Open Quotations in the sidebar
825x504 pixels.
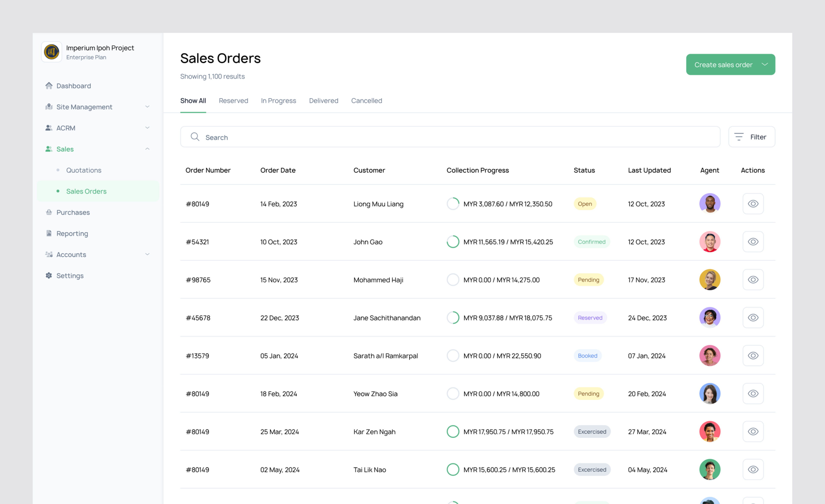[84, 170]
